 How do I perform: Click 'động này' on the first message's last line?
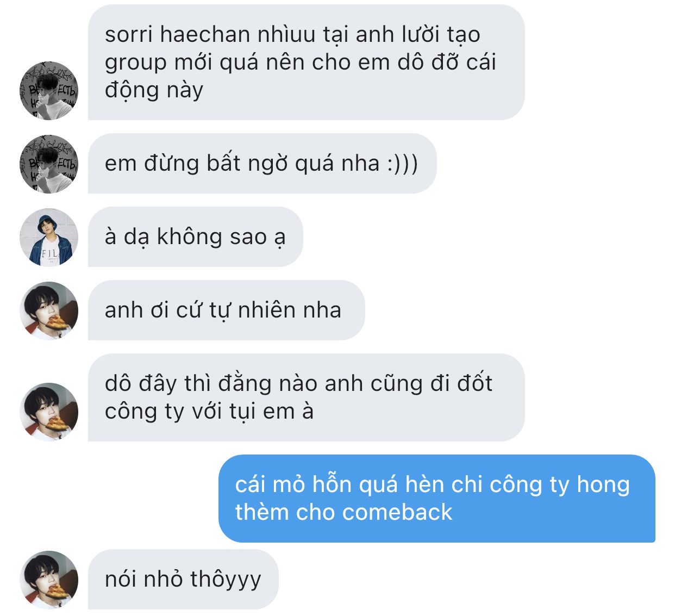(x=154, y=91)
